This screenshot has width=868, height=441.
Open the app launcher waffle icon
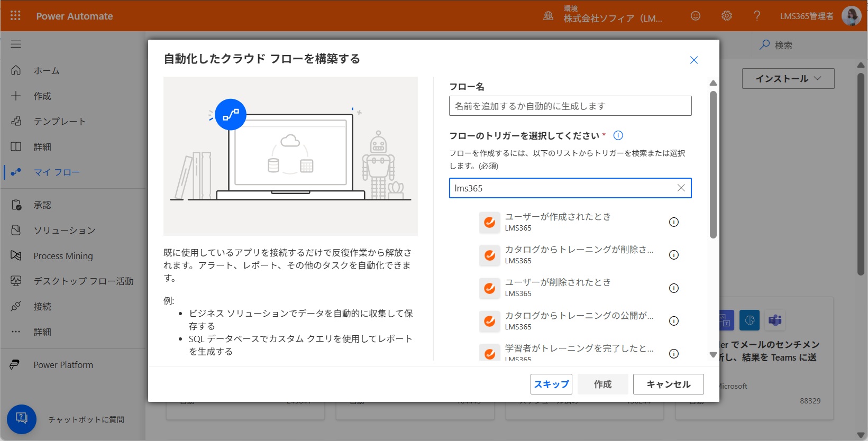click(15, 16)
